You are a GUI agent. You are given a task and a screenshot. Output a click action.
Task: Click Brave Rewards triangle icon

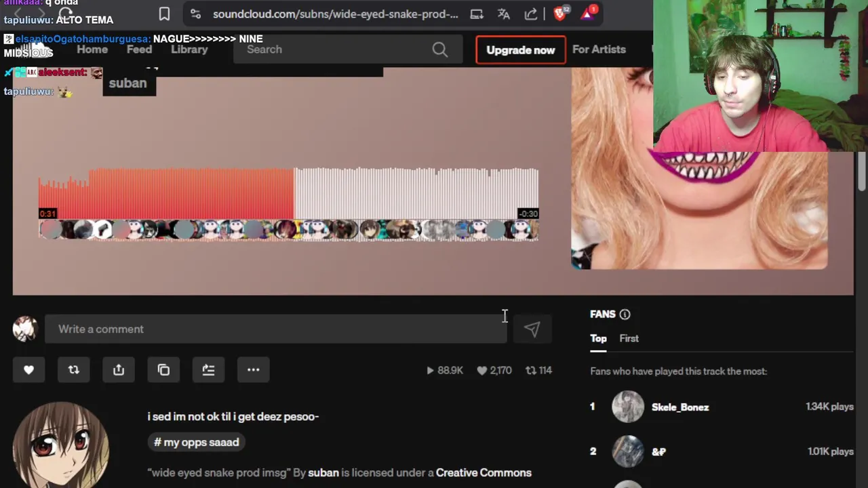[588, 14]
